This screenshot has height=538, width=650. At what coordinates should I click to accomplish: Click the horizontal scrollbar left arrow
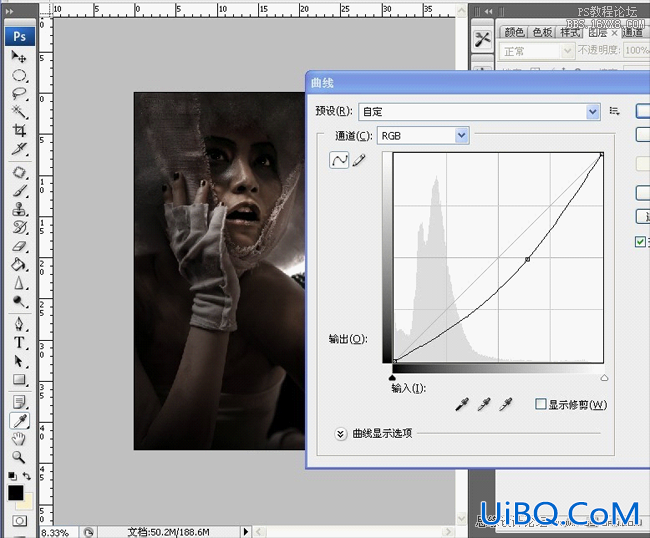[259, 531]
